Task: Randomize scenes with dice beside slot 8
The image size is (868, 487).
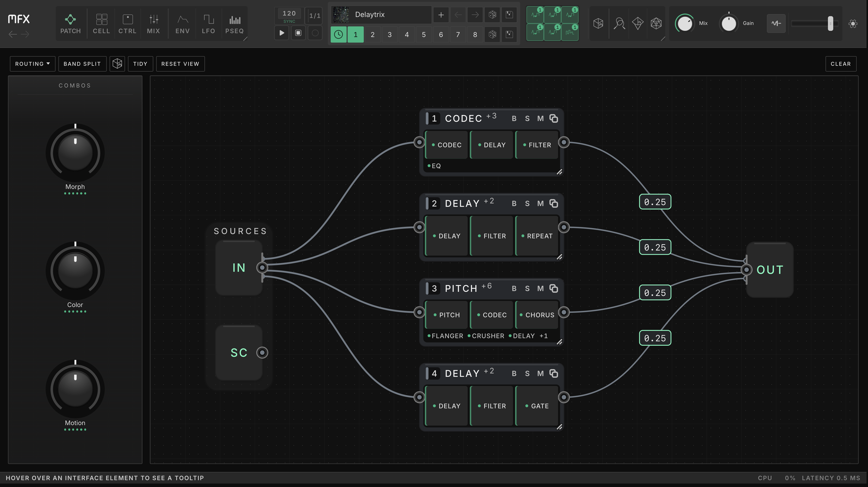Action: (492, 34)
